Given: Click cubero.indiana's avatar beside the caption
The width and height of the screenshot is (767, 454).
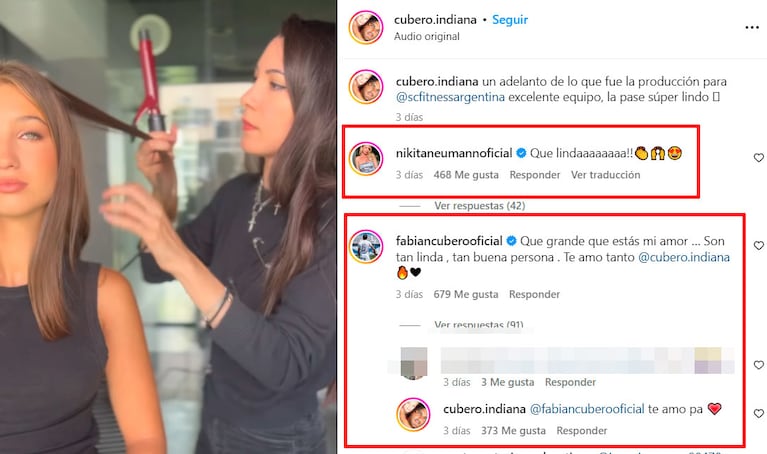Looking at the screenshot, I should [x=366, y=87].
